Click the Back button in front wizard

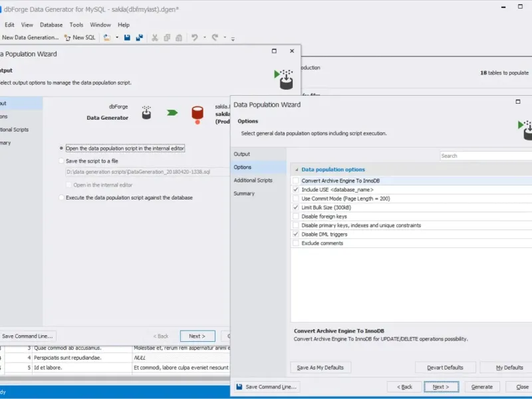pyautogui.click(x=404, y=387)
